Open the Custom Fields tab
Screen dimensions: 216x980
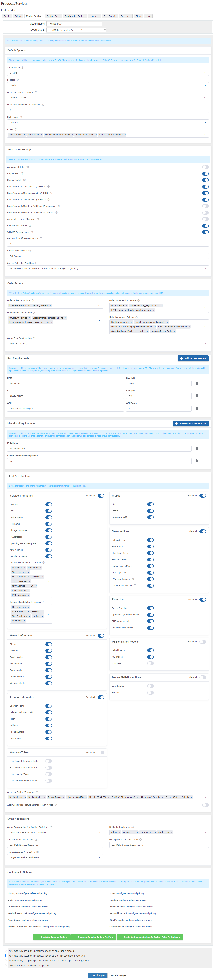tap(53, 16)
